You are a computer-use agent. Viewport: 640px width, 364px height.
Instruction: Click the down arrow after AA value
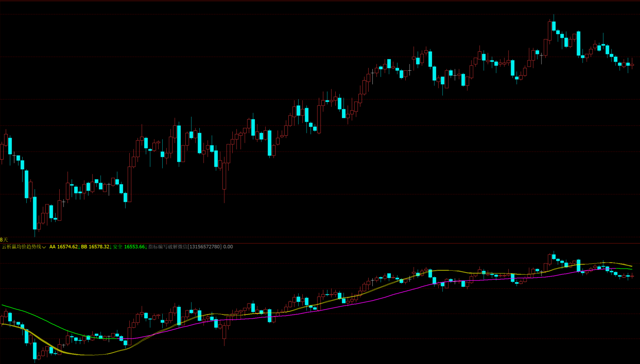79,247
